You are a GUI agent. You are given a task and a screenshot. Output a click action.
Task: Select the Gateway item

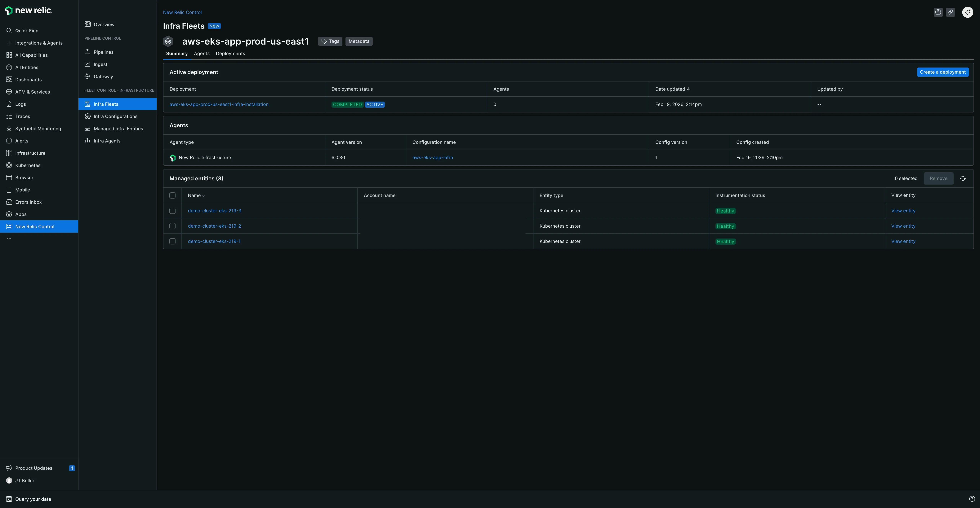103,76
